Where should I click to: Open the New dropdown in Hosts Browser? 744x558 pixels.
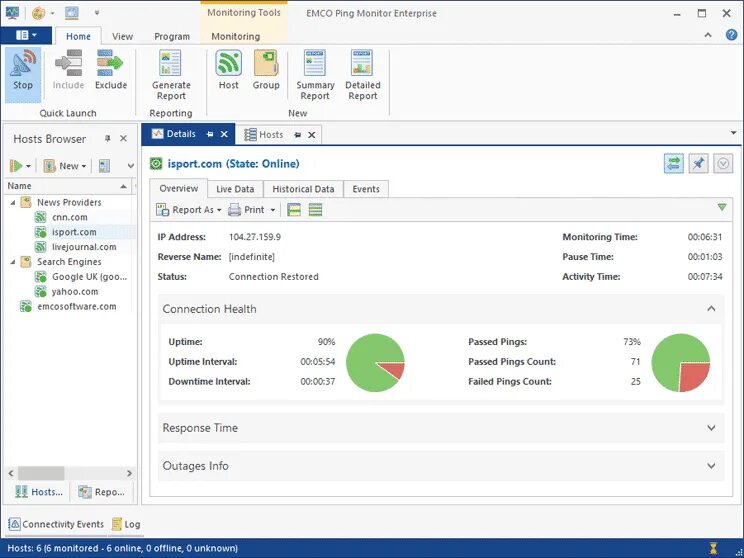pyautogui.click(x=65, y=166)
